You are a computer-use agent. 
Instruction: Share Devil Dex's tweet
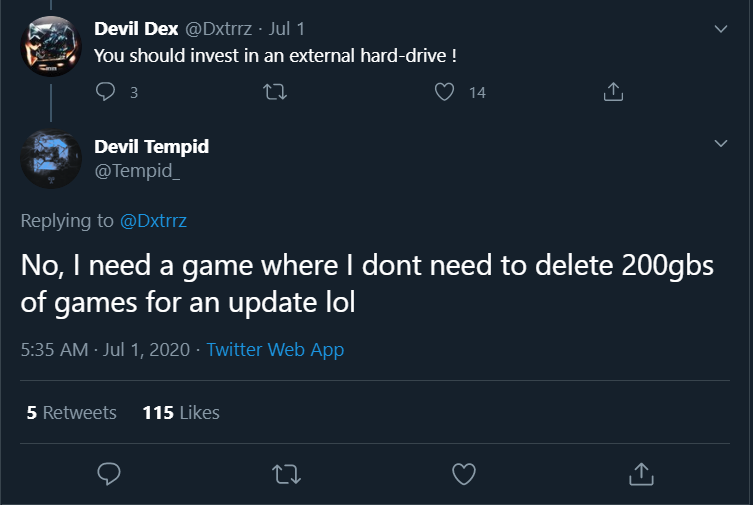[614, 92]
